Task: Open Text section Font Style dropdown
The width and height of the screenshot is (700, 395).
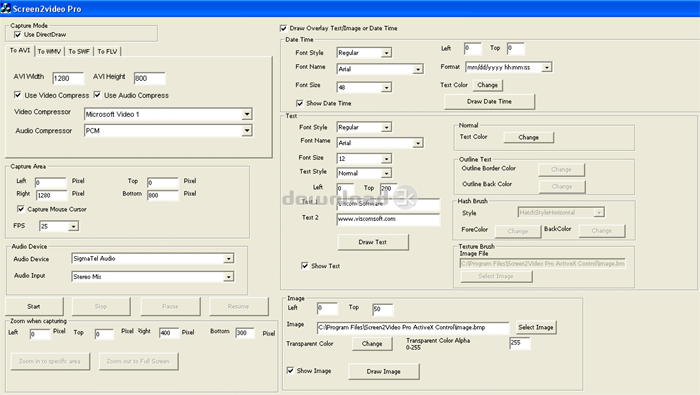Action: (387, 127)
